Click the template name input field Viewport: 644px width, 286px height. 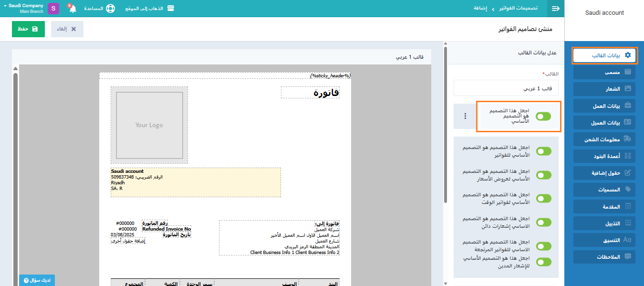[x=506, y=88]
